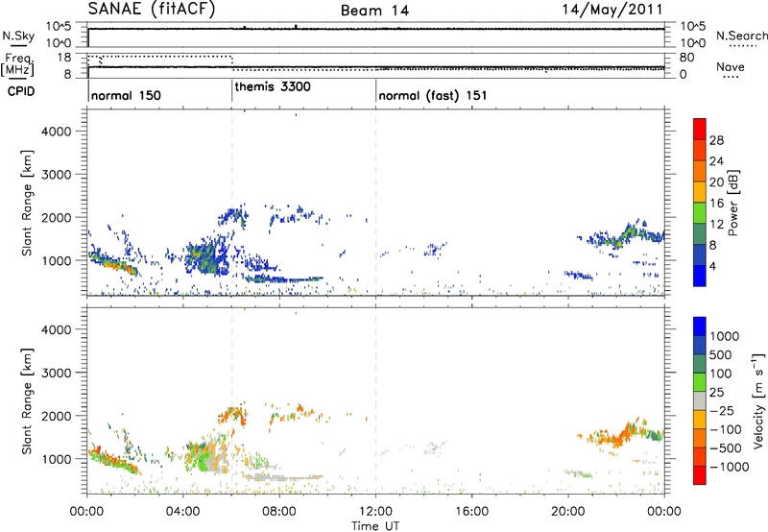Click the 80 Nave axis tick label
This screenshot has width=768, height=532.
tap(686, 58)
